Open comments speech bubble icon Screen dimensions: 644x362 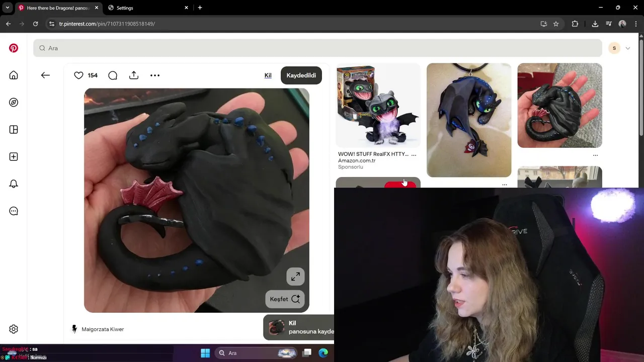[x=113, y=75]
